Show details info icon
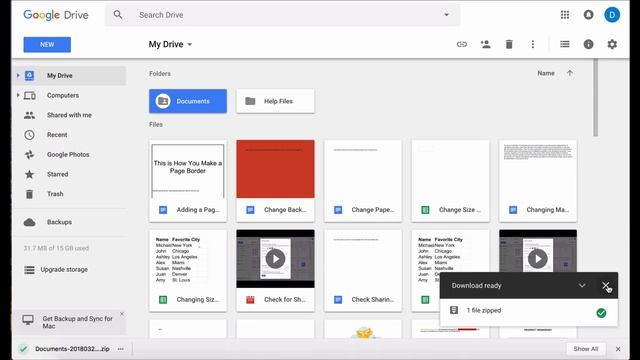 pos(588,44)
